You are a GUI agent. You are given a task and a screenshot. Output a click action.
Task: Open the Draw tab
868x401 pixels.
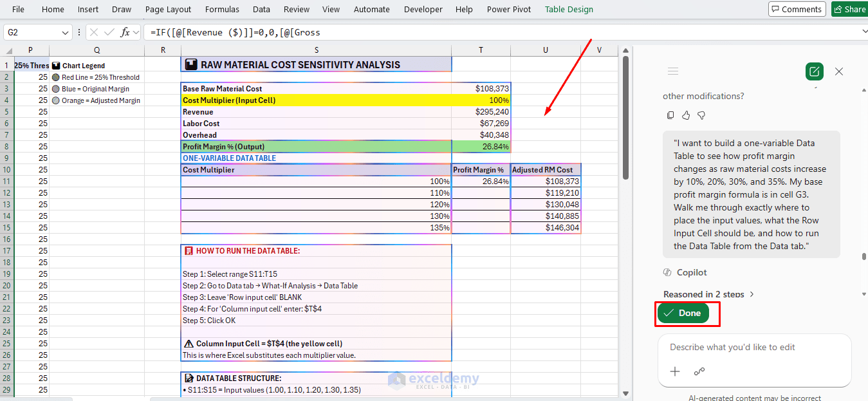122,9
